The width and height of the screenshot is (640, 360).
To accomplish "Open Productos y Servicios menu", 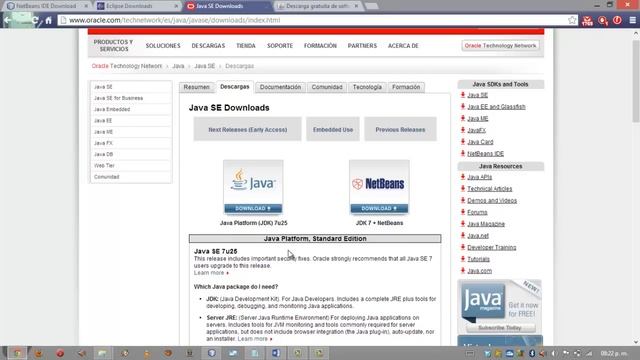I will (113, 45).
